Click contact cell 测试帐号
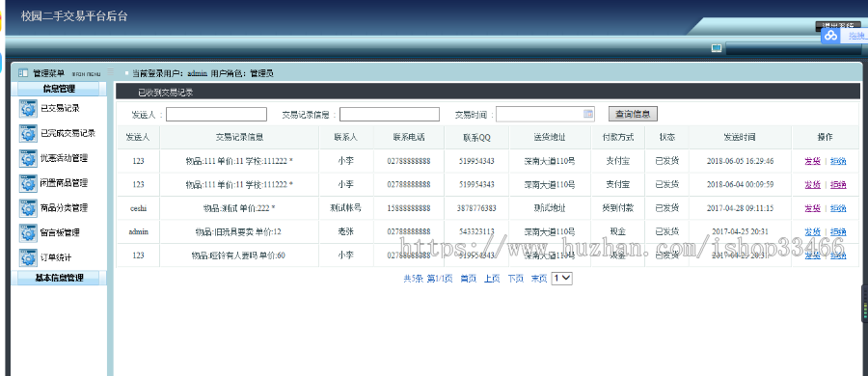 coord(345,209)
